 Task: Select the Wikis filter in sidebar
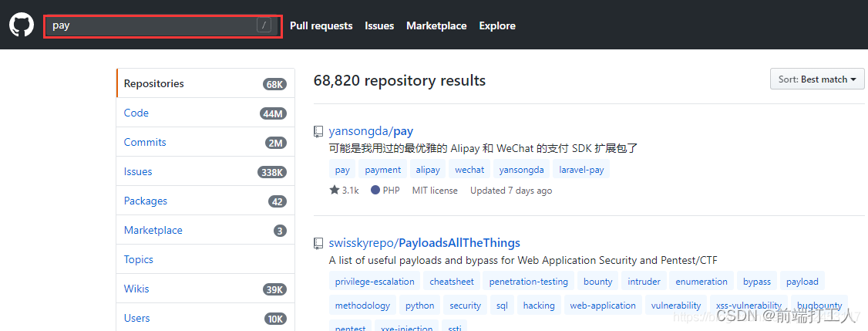(x=205, y=289)
